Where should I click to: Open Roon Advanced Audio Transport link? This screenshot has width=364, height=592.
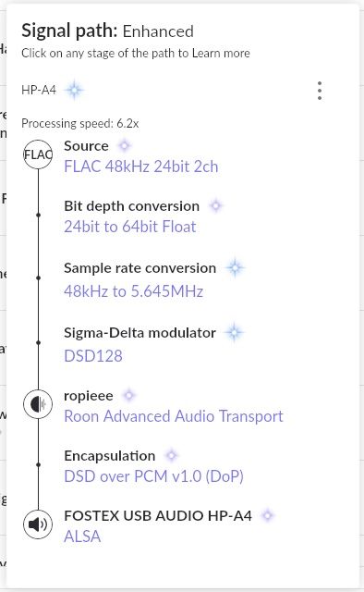[x=174, y=416]
